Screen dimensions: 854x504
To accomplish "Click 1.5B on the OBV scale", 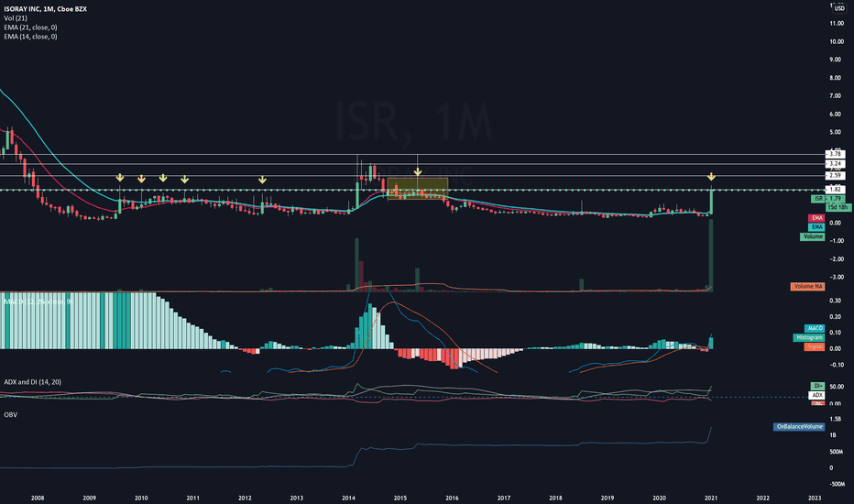I will (835, 419).
